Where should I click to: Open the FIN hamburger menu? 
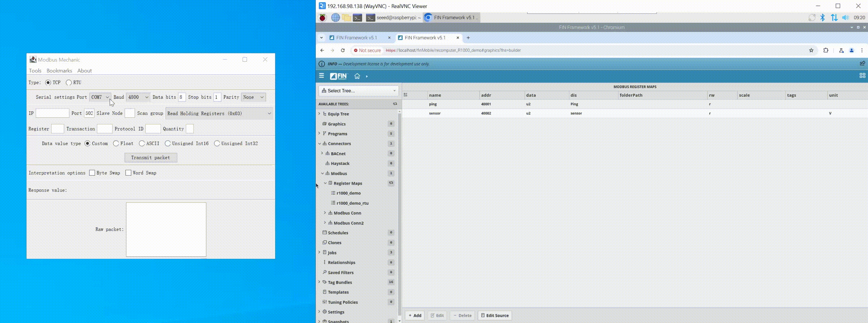click(x=322, y=76)
